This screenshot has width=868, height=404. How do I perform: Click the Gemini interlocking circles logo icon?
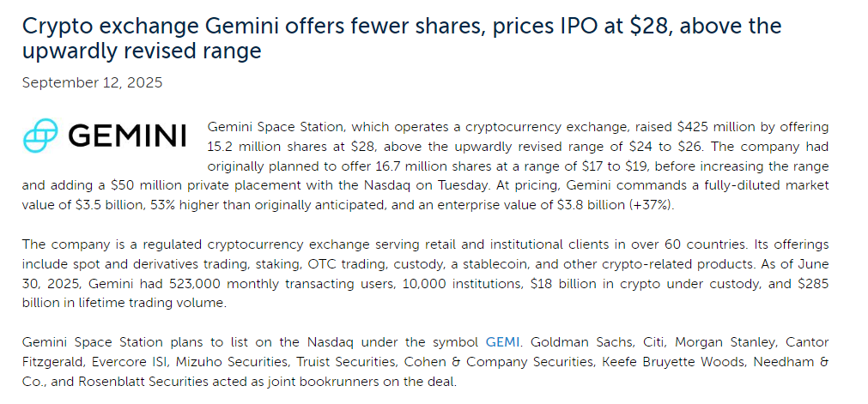40,135
